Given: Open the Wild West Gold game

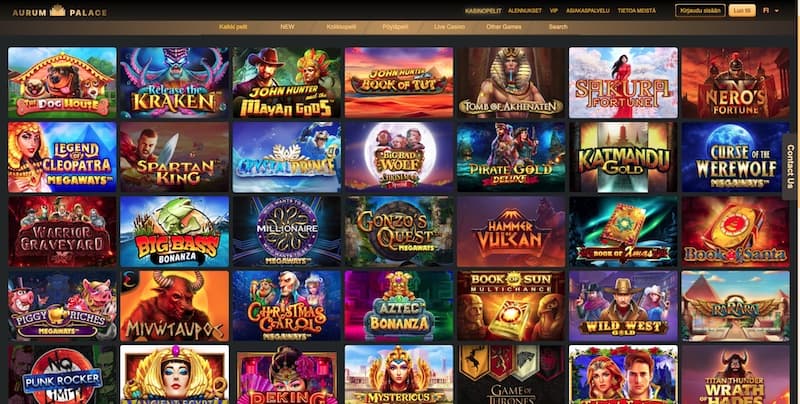Looking at the screenshot, I should pos(623,306).
